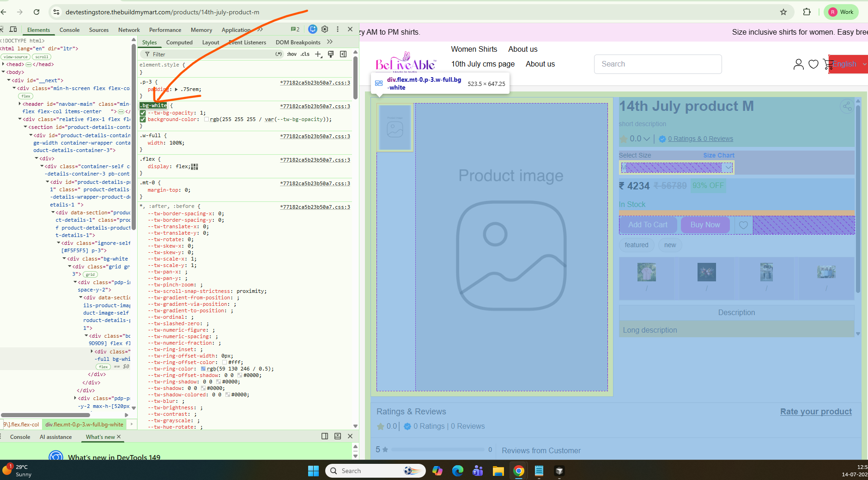
Task: Toggle regular expression filter in Styles
Action: pyautogui.click(x=279, y=54)
